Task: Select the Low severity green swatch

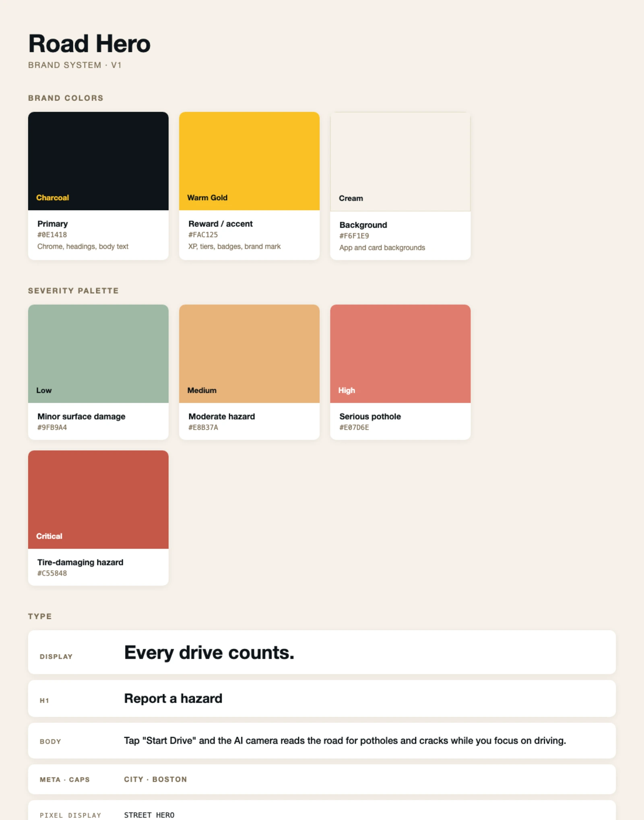Action: 98,354
